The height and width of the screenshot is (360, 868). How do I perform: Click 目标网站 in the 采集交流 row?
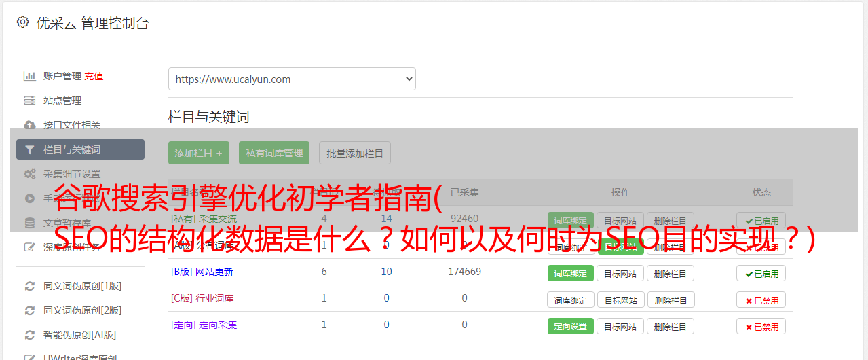[x=620, y=221]
